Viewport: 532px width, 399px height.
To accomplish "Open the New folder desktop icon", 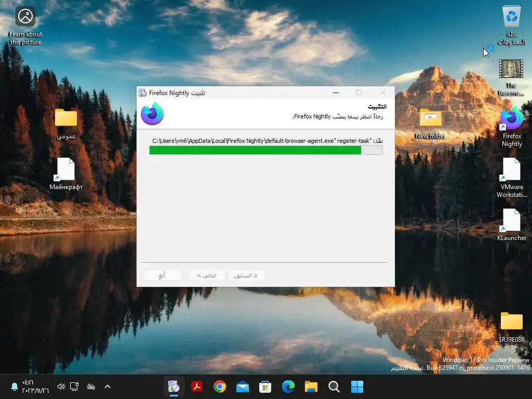I will (430, 124).
